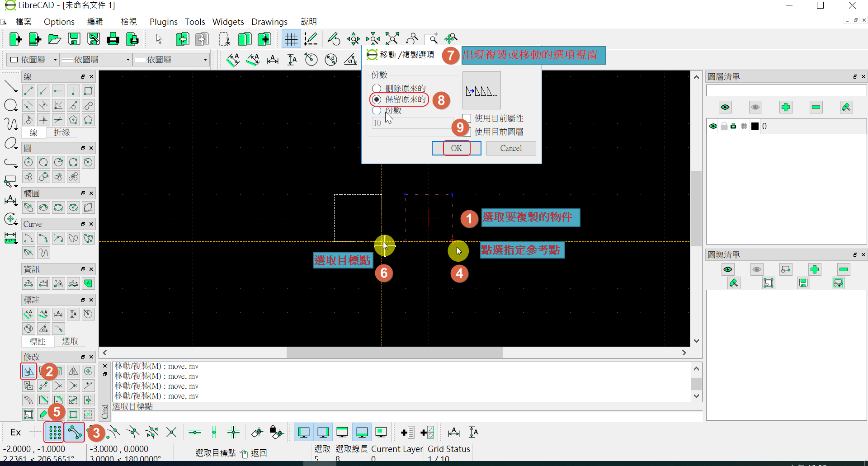
Task: Select the Circle tool in left sidebar
Action: click(x=10, y=106)
